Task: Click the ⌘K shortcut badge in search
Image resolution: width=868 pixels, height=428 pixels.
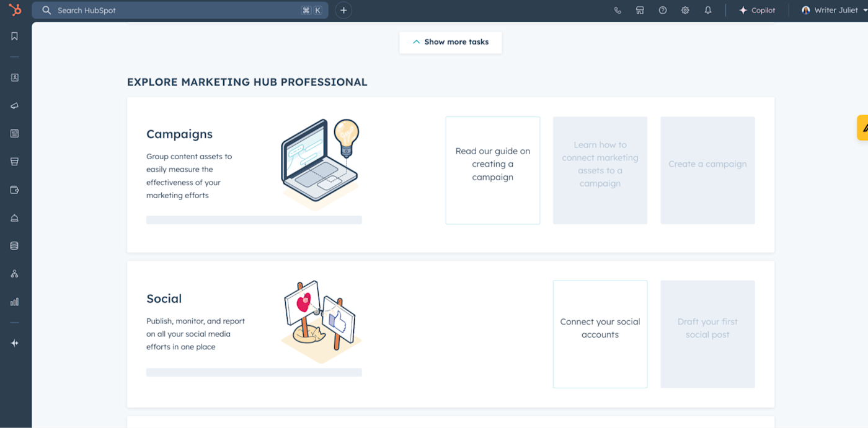Action: click(x=312, y=11)
